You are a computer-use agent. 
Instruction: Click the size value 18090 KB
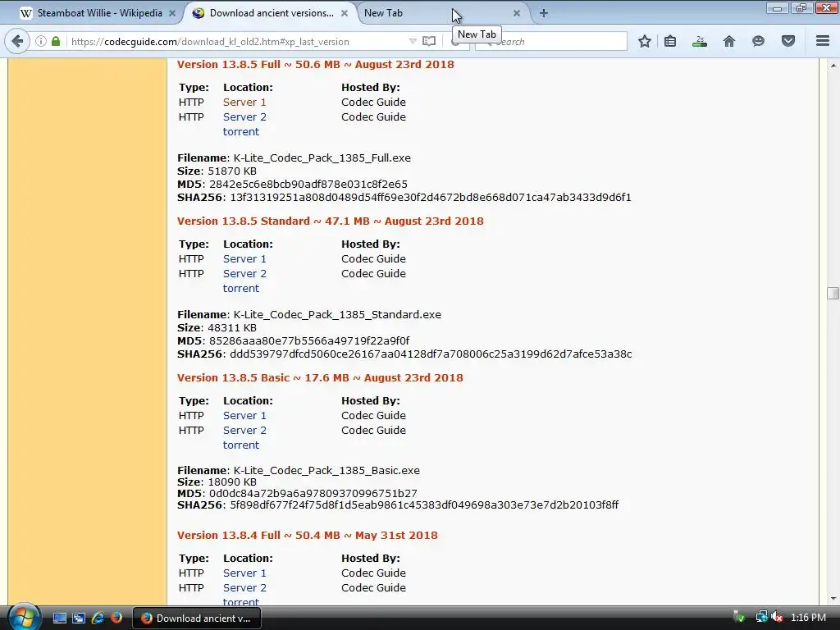232,482
